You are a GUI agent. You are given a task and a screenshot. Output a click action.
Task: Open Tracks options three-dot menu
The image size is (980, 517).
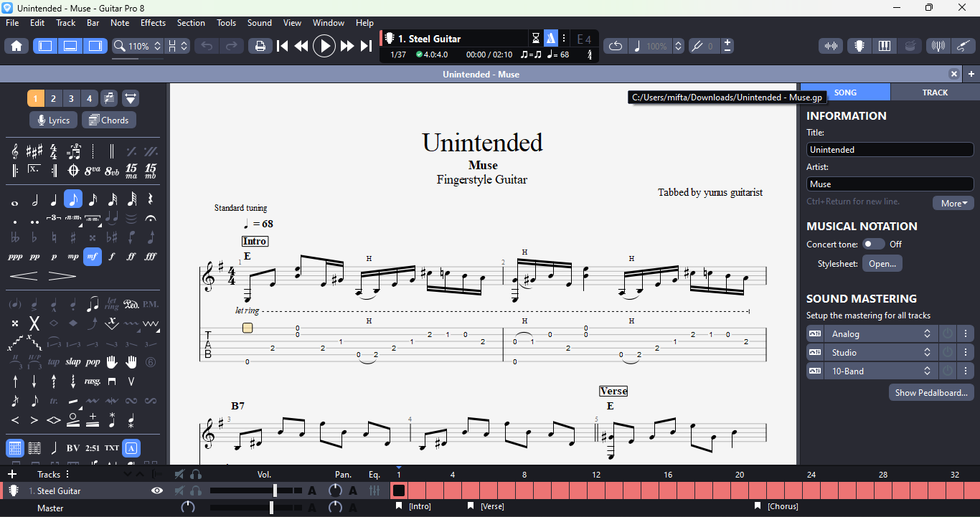click(67, 475)
